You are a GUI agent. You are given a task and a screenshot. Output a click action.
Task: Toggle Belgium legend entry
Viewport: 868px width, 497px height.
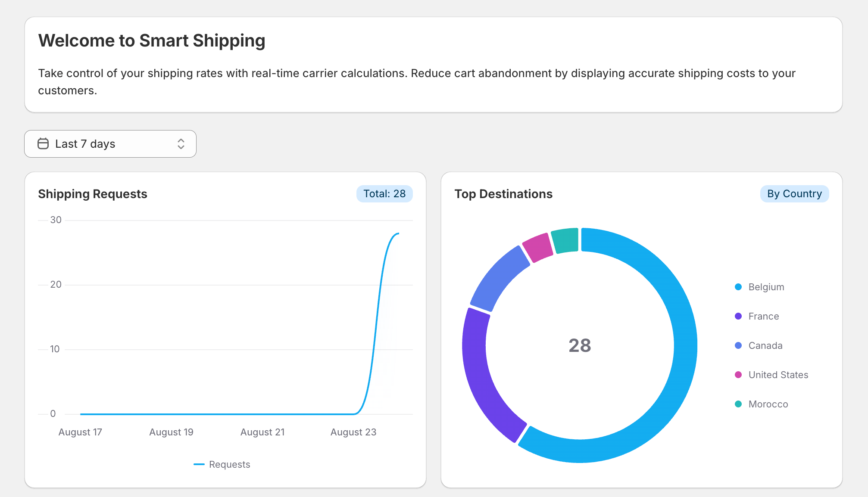[765, 287]
